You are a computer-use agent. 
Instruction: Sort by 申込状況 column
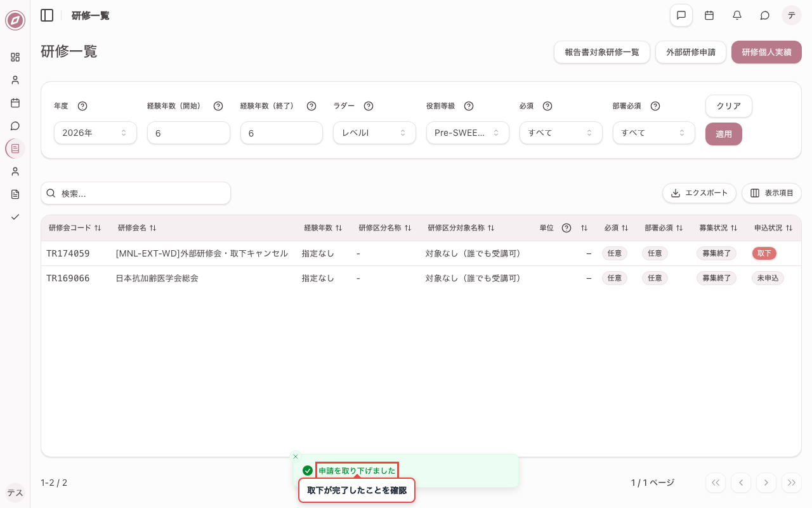pyautogui.click(x=773, y=228)
